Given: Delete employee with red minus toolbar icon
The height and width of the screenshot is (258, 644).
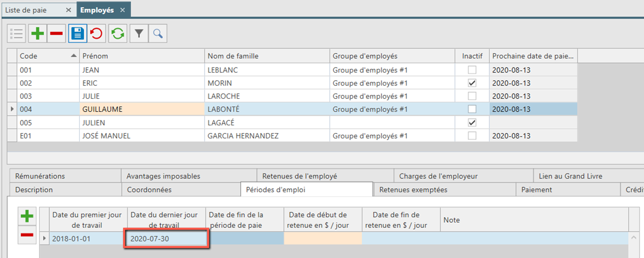Looking at the screenshot, I should coord(56,33).
